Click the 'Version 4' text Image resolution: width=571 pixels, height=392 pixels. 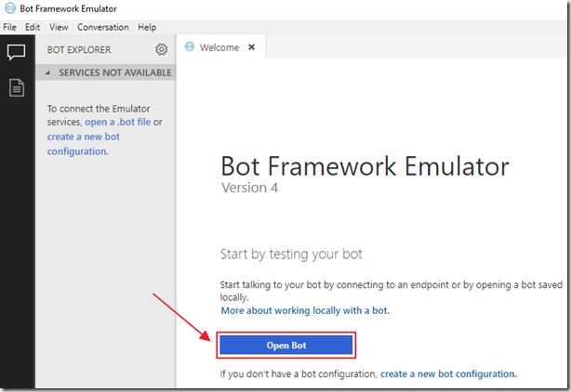(250, 188)
